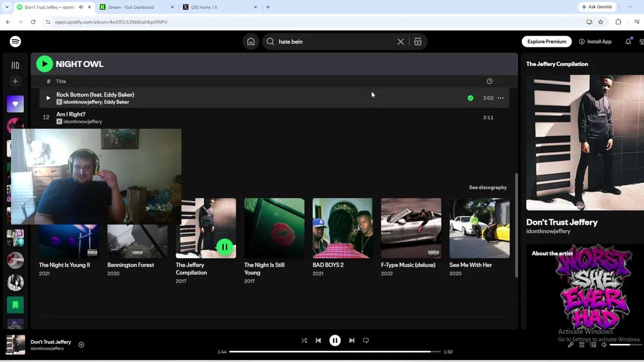Mute the volume speaker icon
644x362 pixels.
tap(604, 345)
